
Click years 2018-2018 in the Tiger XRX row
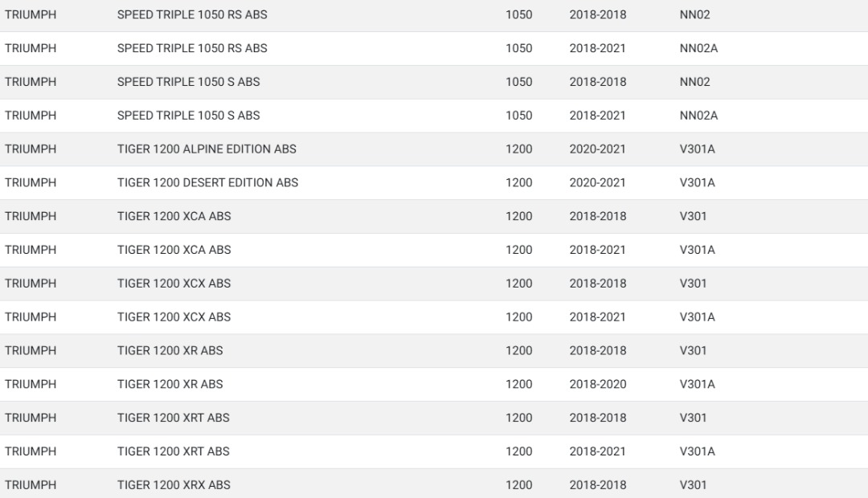coord(598,485)
